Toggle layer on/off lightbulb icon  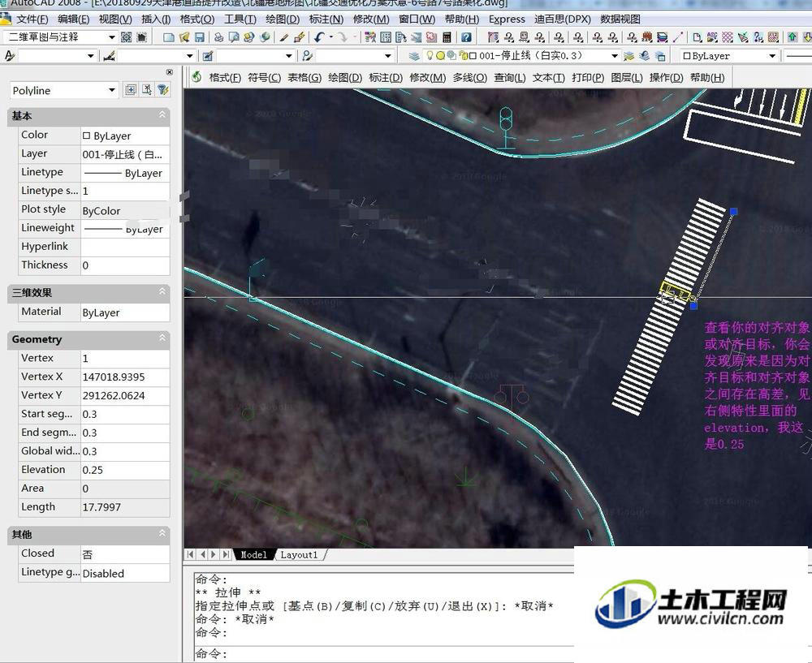(430, 55)
